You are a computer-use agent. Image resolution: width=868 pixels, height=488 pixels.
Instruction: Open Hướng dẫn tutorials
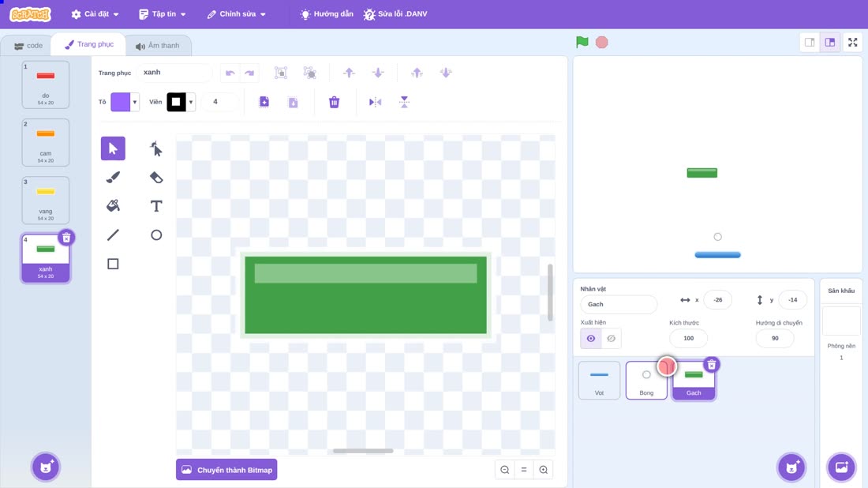click(x=327, y=14)
